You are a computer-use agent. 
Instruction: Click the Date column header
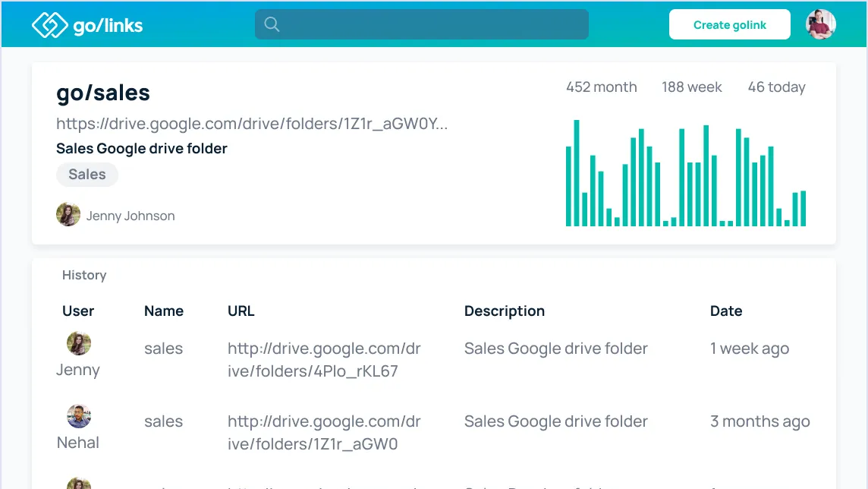726,311
